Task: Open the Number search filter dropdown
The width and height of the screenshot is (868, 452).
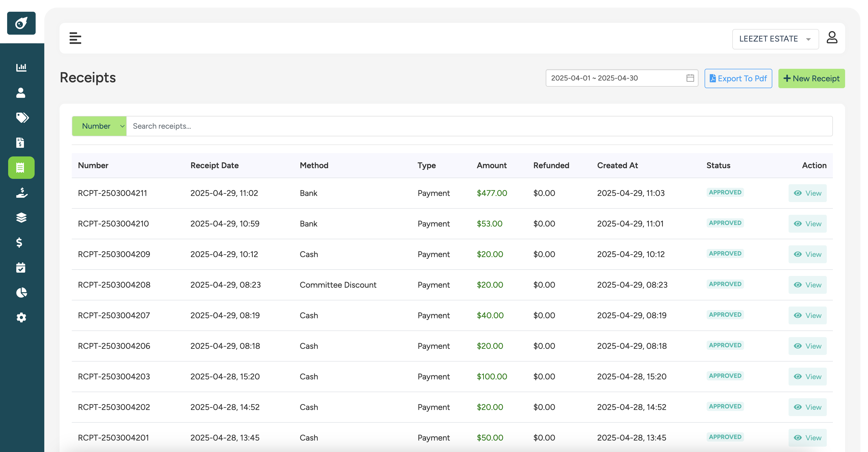Action: [x=99, y=126]
